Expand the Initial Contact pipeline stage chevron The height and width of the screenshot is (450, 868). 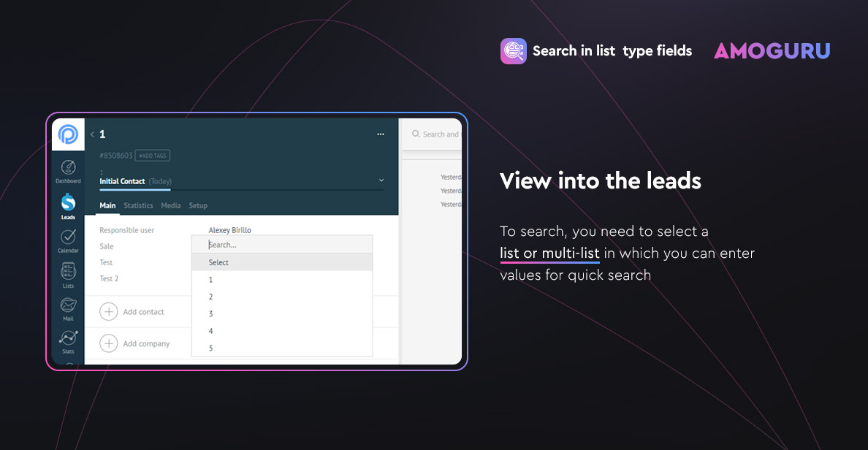click(x=381, y=180)
